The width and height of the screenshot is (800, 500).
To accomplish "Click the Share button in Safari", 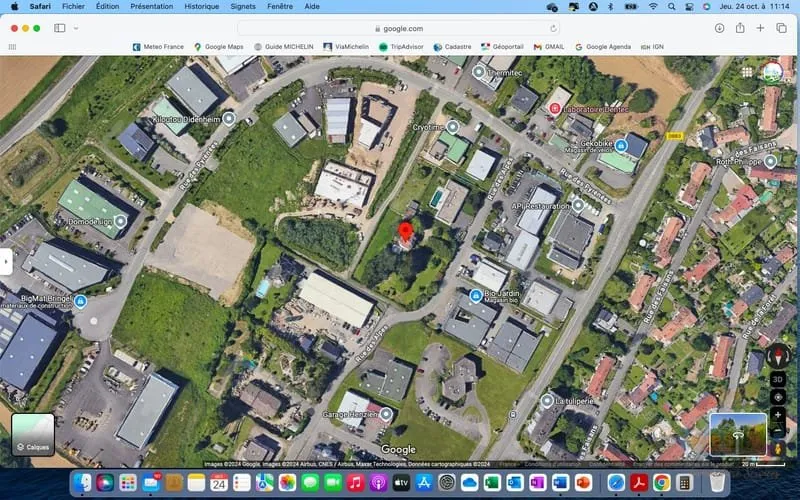I will coord(740,28).
